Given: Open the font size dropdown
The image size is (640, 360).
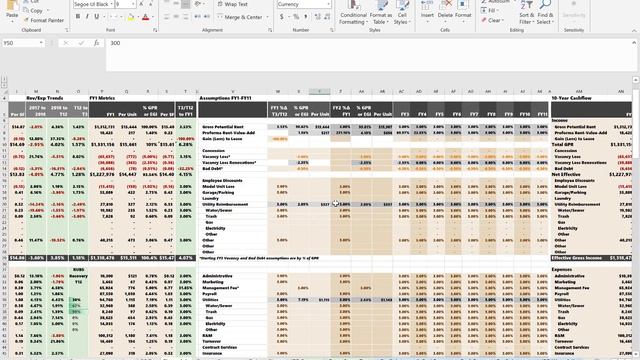Looking at the screenshot, I should (x=133, y=4).
